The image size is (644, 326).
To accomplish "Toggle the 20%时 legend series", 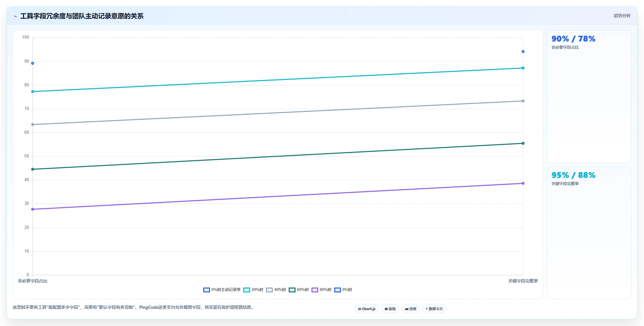I will click(x=253, y=290).
